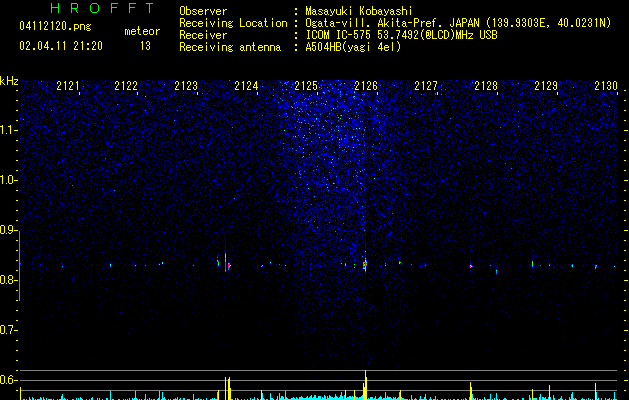629x400 pixels.
Task: Click the Receiving Location label
Action: [233, 23]
